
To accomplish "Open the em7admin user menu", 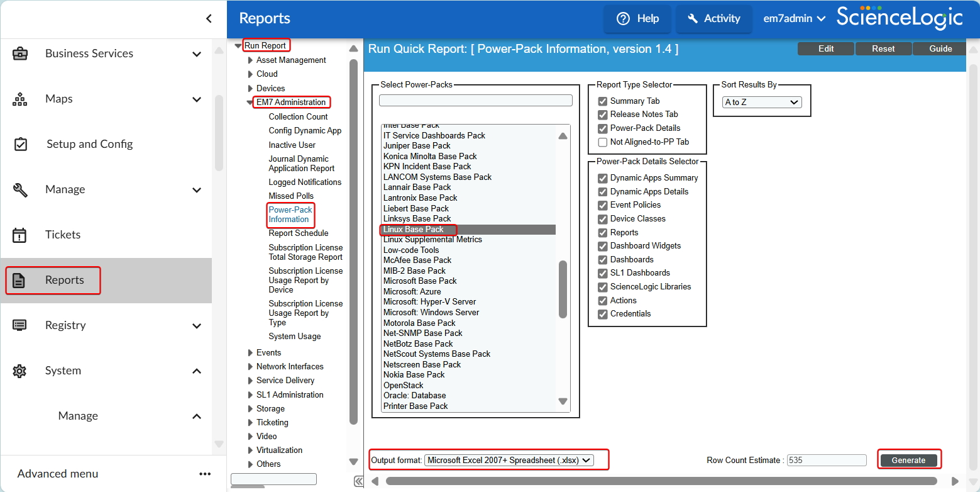I will click(x=793, y=19).
